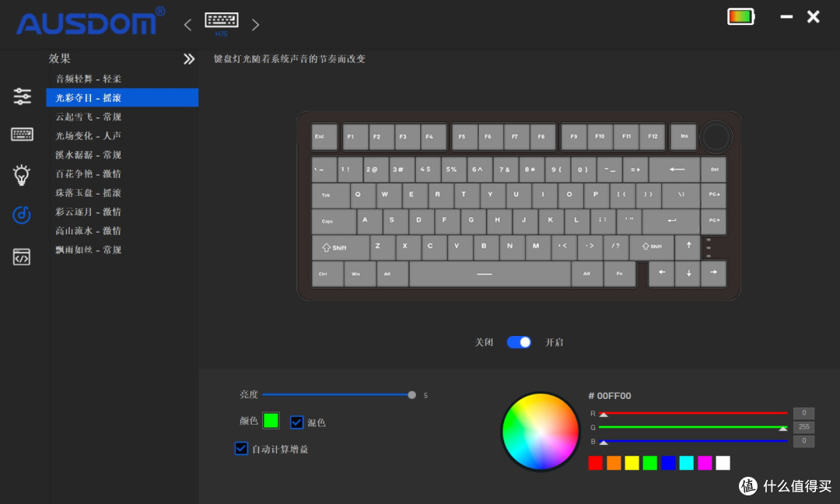The width and height of the screenshot is (840, 504).
Task: Click the R value input field
Action: 803,413
